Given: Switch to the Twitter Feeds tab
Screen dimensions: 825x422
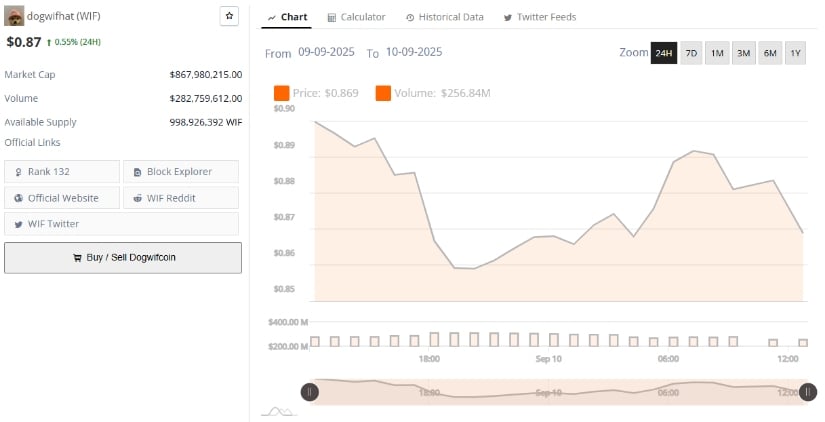Looking at the screenshot, I should [540, 17].
